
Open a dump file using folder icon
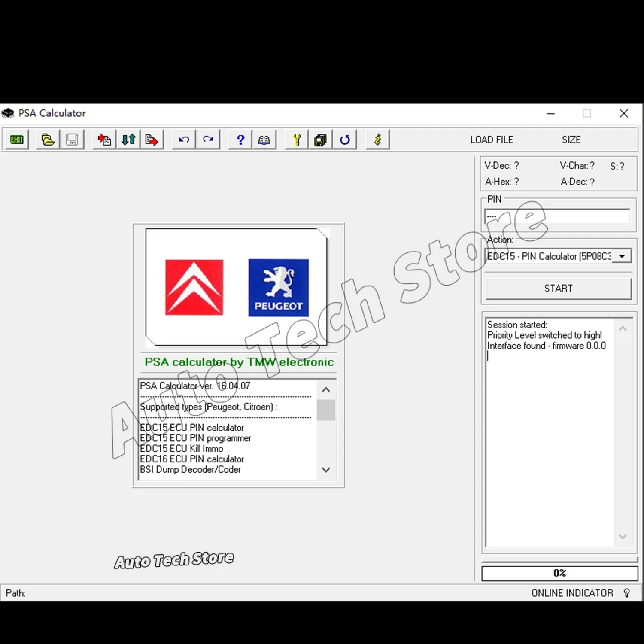[x=47, y=139]
